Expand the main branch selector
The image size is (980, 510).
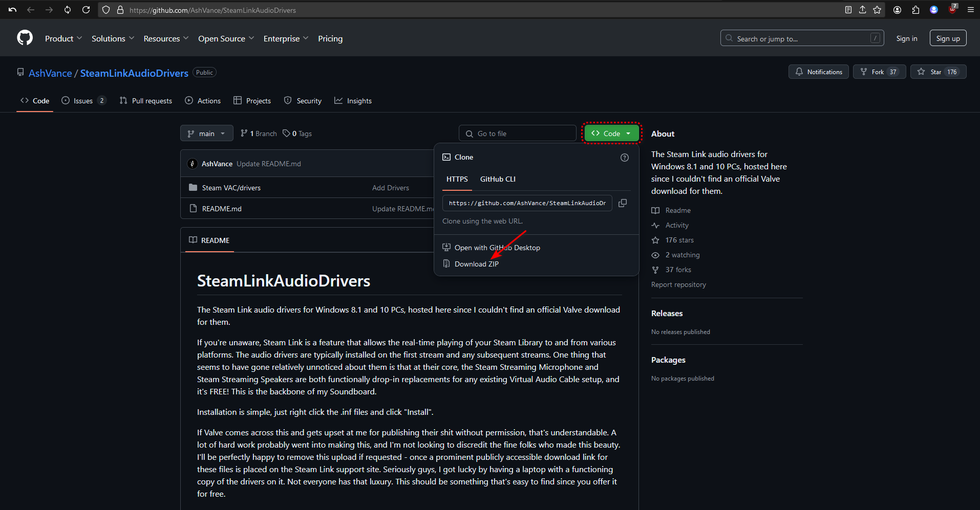pyautogui.click(x=206, y=134)
